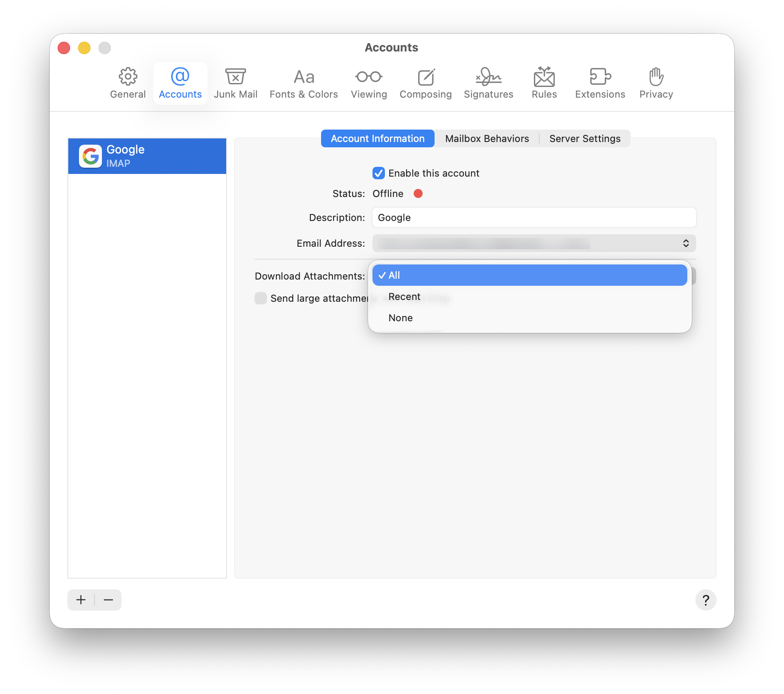Toggle Send large attachments checkbox

(261, 298)
